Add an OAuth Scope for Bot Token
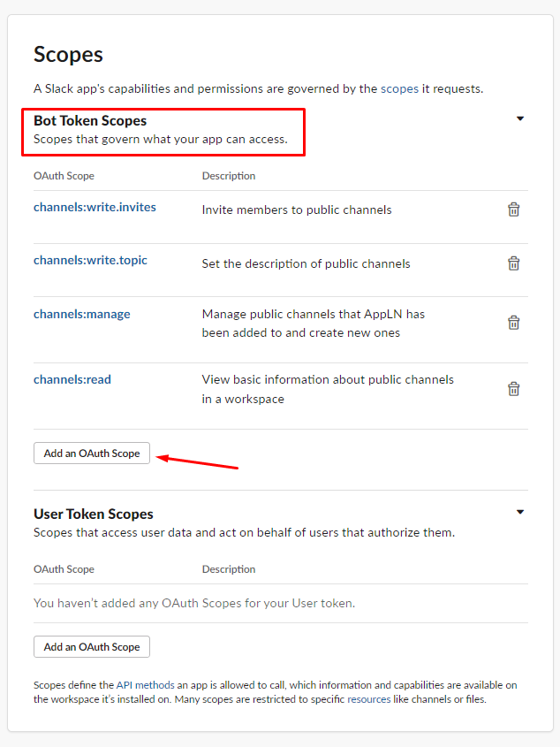 pyautogui.click(x=92, y=453)
